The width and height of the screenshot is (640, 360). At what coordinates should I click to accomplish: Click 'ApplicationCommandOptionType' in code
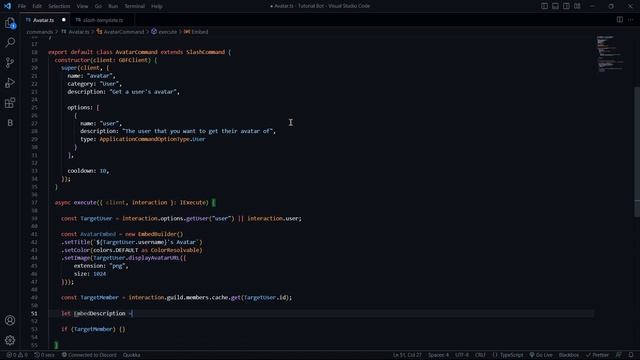tap(144, 139)
